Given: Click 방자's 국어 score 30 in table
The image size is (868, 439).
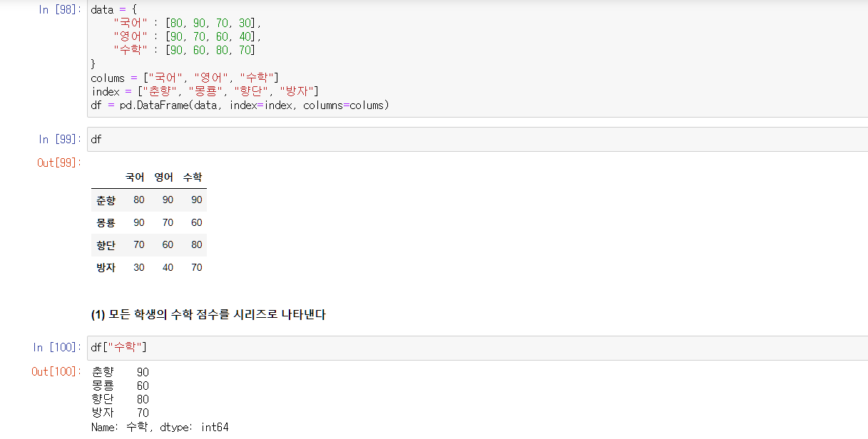Looking at the screenshot, I should pyautogui.click(x=139, y=268).
